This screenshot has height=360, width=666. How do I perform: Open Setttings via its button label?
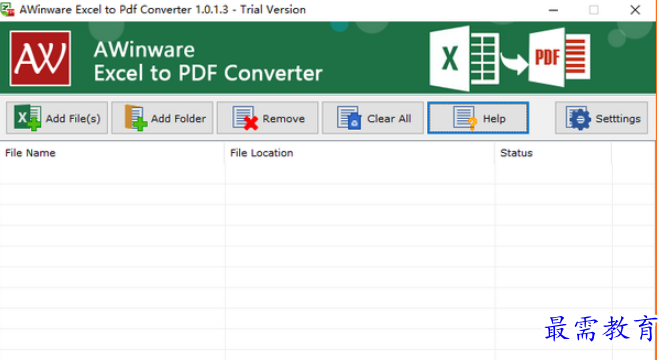618,118
